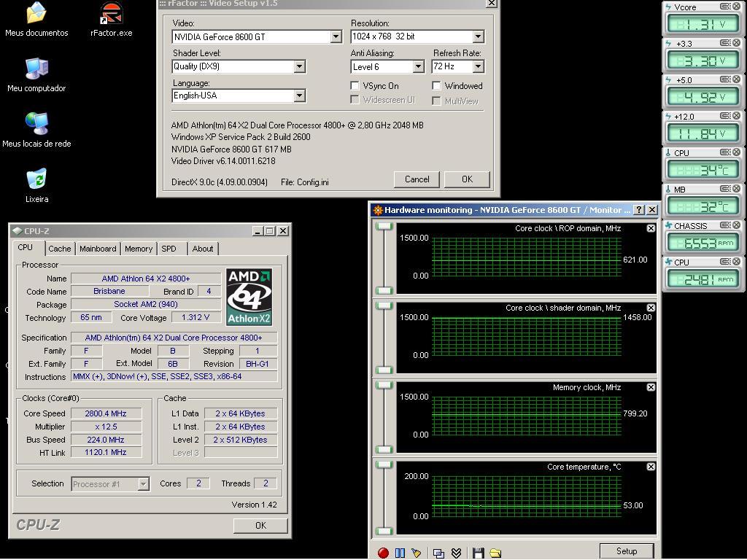Clear history with the broom icon
Image resolution: width=747 pixels, height=560 pixels.
coord(417,553)
